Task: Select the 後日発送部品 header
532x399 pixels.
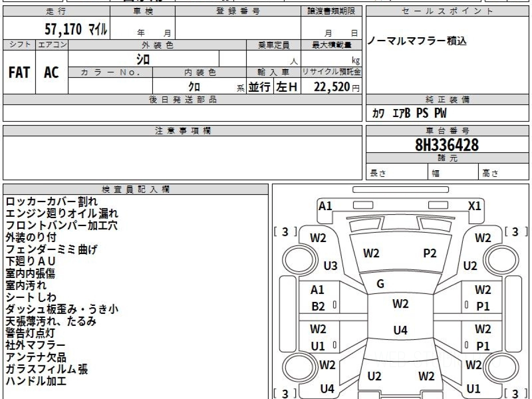Action: tap(182, 100)
